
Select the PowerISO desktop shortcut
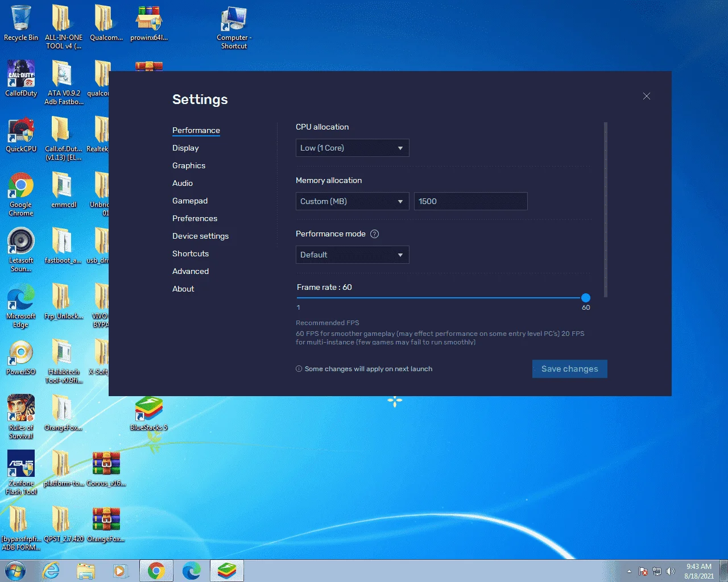[x=21, y=357]
